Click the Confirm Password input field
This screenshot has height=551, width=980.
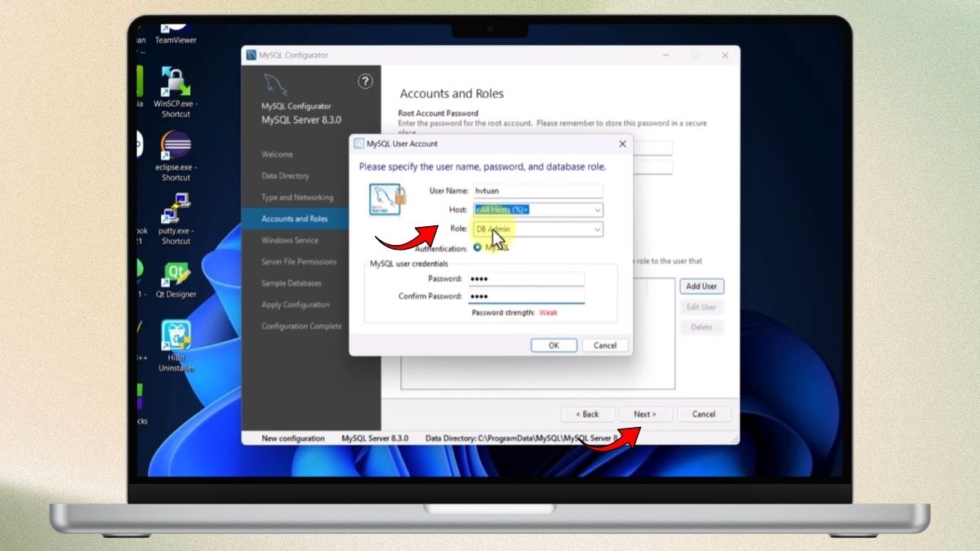point(528,296)
